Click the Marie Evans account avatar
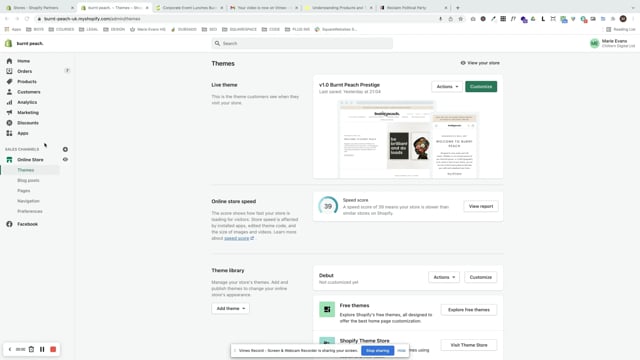The width and height of the screenshot is (640, 360). click(x=594, y=43)
